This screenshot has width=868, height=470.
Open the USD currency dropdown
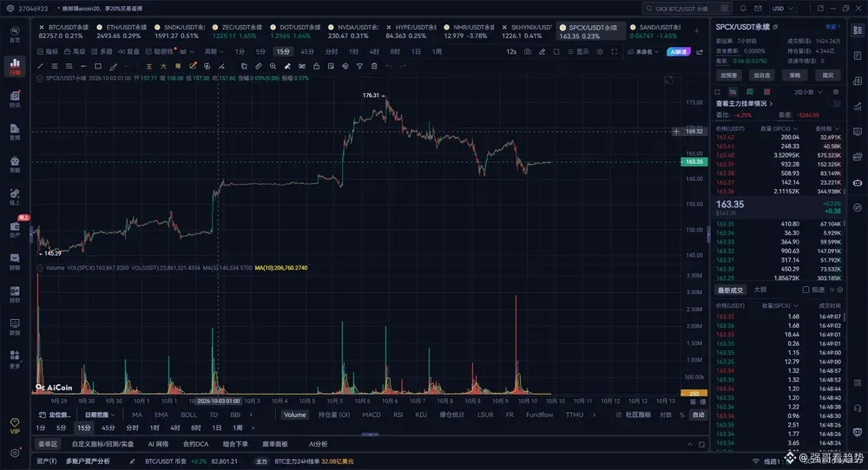(x=783, y=9)
